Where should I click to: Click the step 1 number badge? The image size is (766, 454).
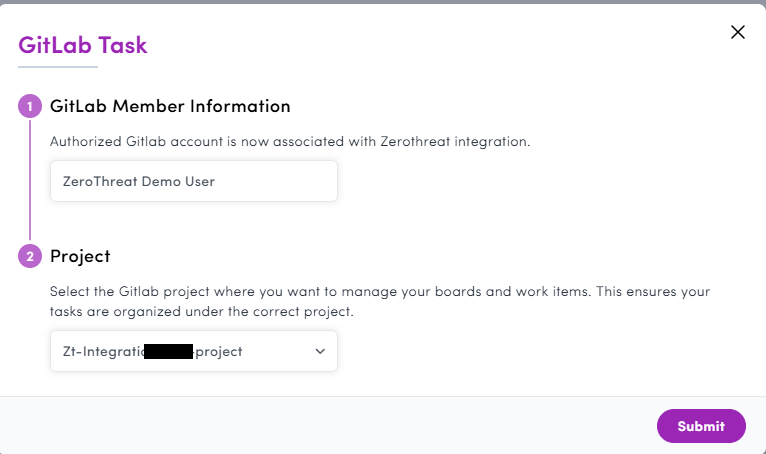pyautogui.click(x=30, y=106)
